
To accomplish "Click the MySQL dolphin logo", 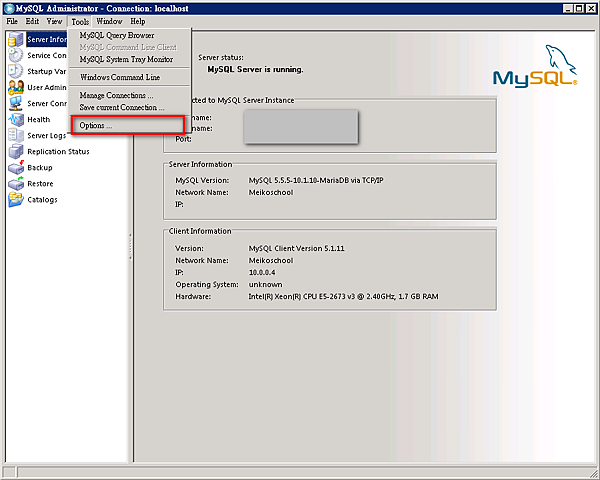I will (535, 66).
